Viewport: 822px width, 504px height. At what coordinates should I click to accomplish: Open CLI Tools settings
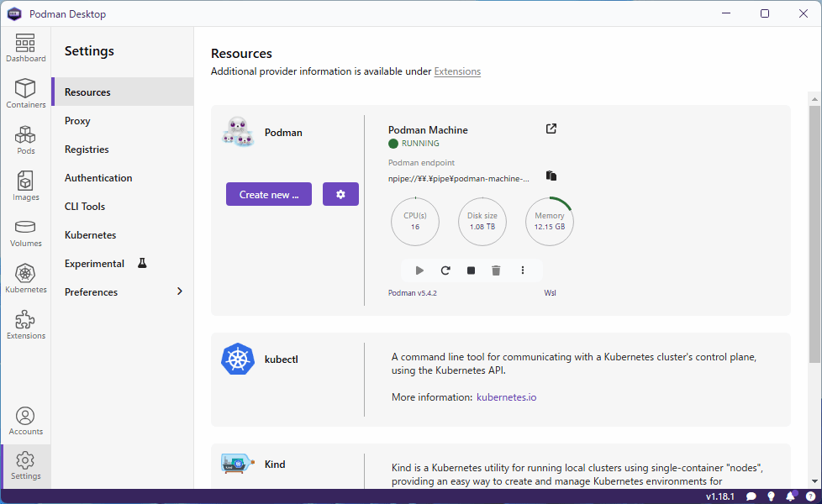pyautogui.click(x=123, y=207)
